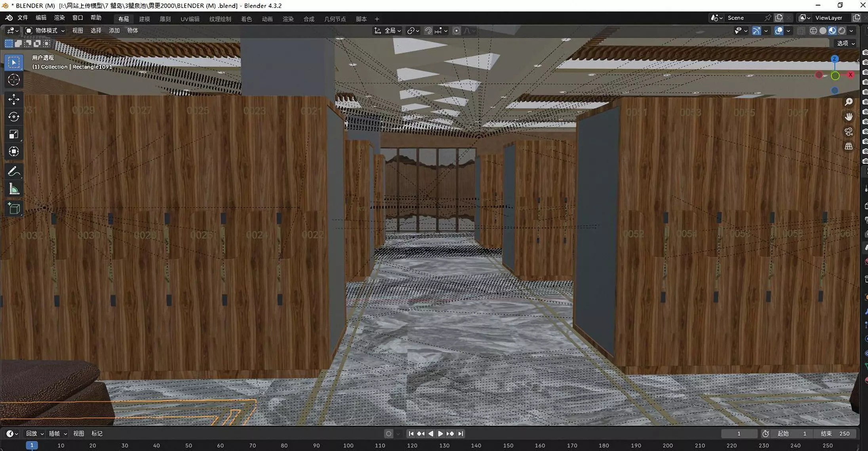Click the Z axis on navigation gizmo

[834, 59]
